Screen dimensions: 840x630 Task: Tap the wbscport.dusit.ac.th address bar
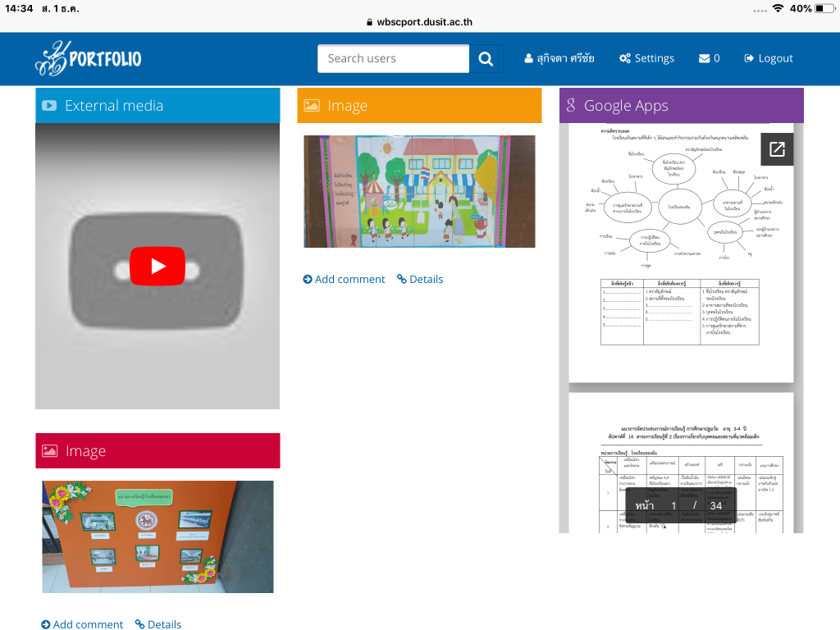pos(420,23)
